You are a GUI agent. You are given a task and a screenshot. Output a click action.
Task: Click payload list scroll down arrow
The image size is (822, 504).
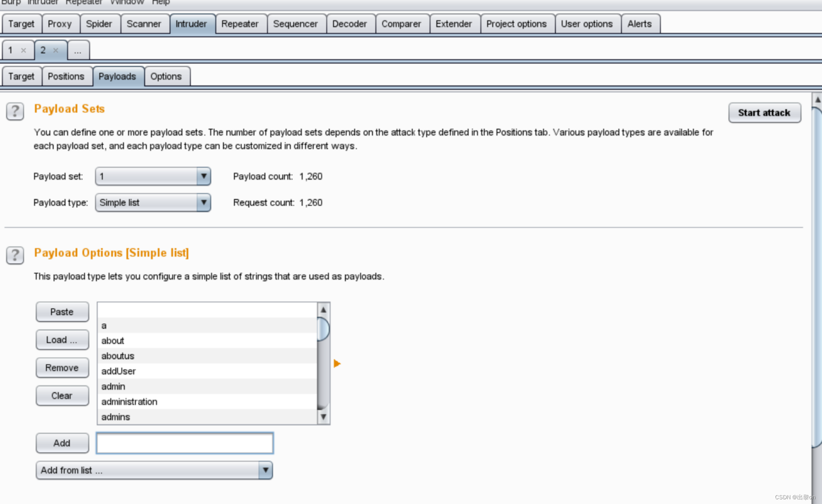(323, 417)
